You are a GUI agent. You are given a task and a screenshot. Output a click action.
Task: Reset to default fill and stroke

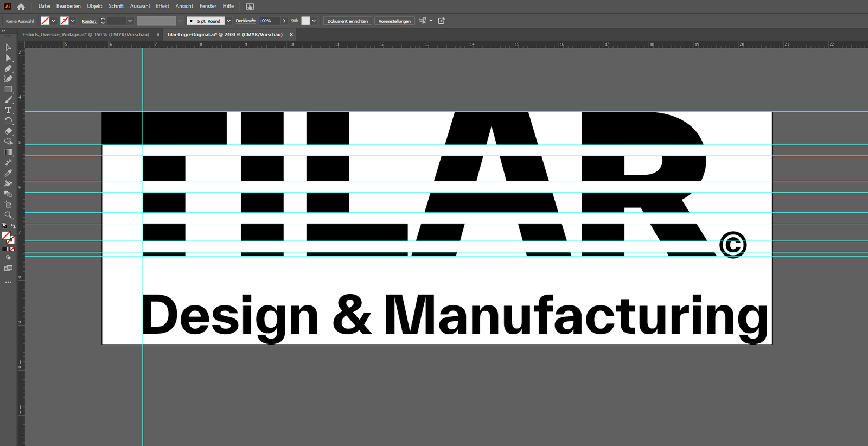point(4,226)
